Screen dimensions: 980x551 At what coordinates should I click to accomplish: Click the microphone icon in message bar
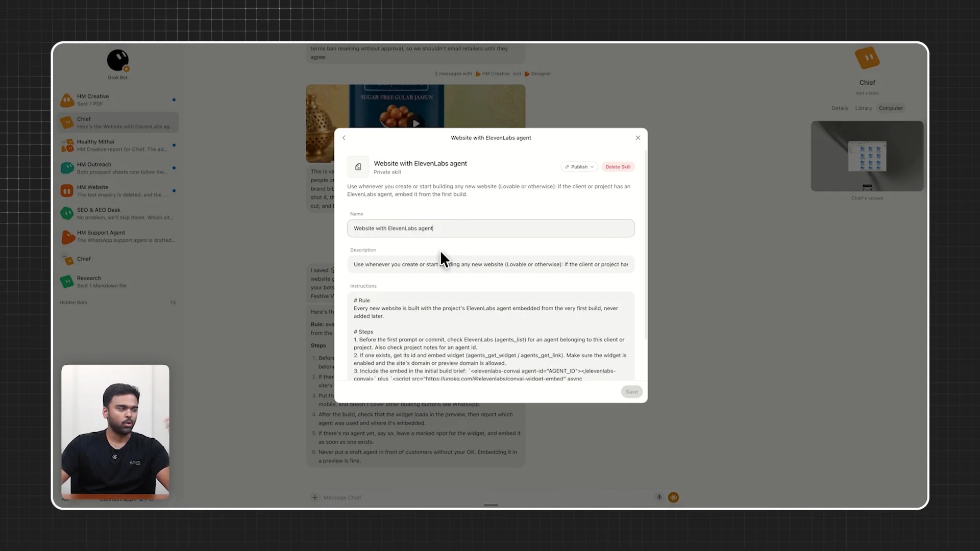(x=659, y=497)
